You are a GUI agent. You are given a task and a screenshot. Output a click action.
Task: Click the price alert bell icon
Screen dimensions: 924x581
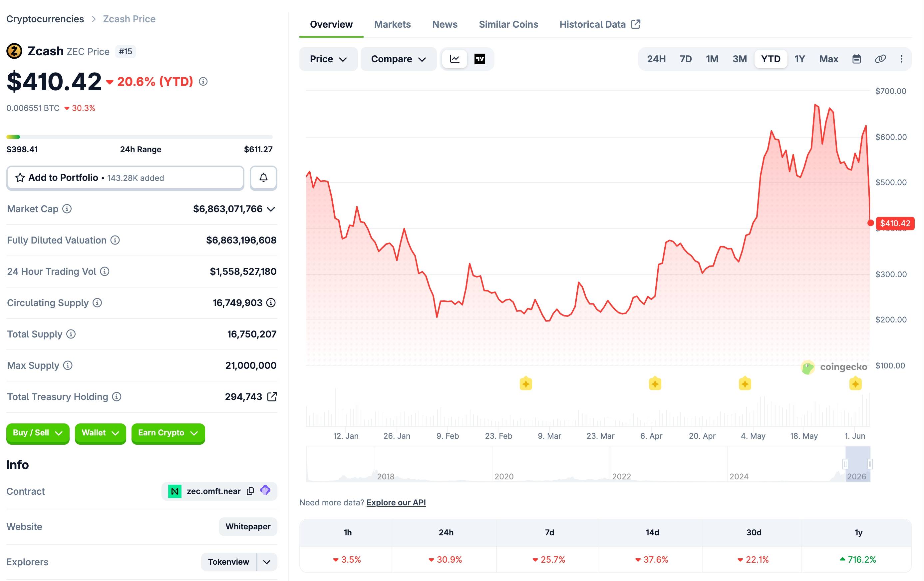coord(263,178)
